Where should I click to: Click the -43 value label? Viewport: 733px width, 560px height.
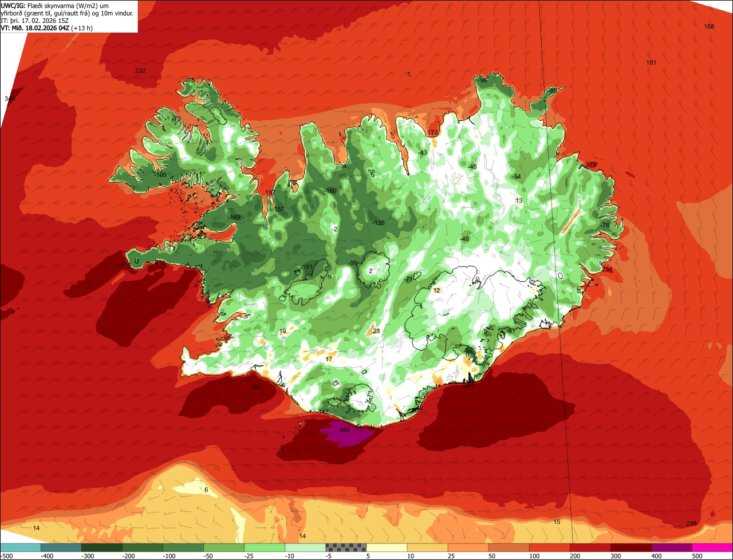click(x=423, y=152)
